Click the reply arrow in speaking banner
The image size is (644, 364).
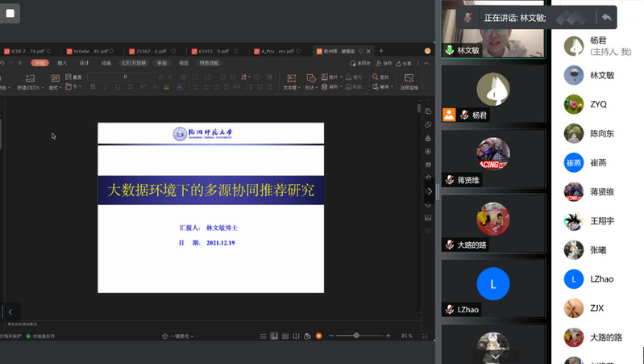point(606,17)
